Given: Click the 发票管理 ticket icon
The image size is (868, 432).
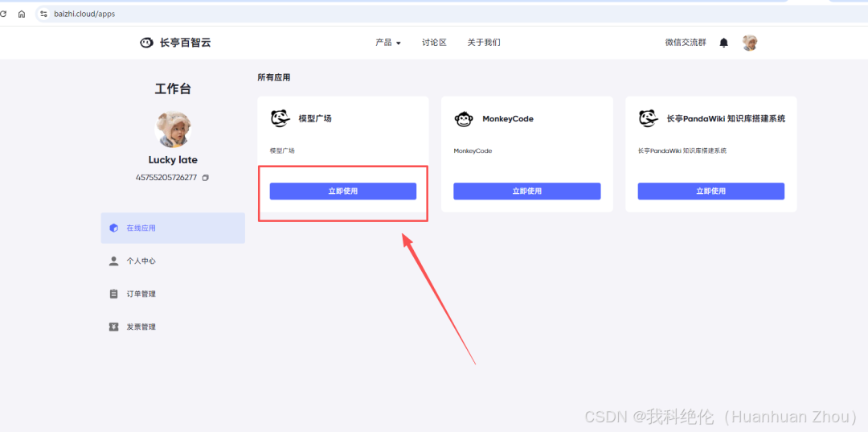Looking at the screenshot, I should click(x=114, y=327).
